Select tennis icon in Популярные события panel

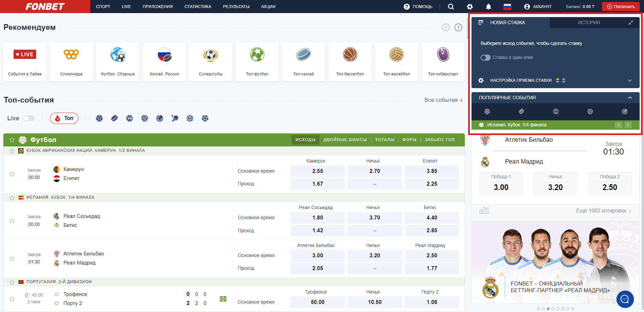[x=625, y=112]
